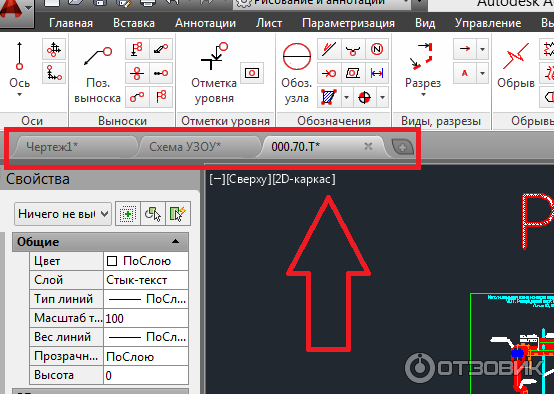The height and width of the screenshot is (394, 554).
Task: Click the hatch icon in Обозначения panel
Action: click(329, 97)
